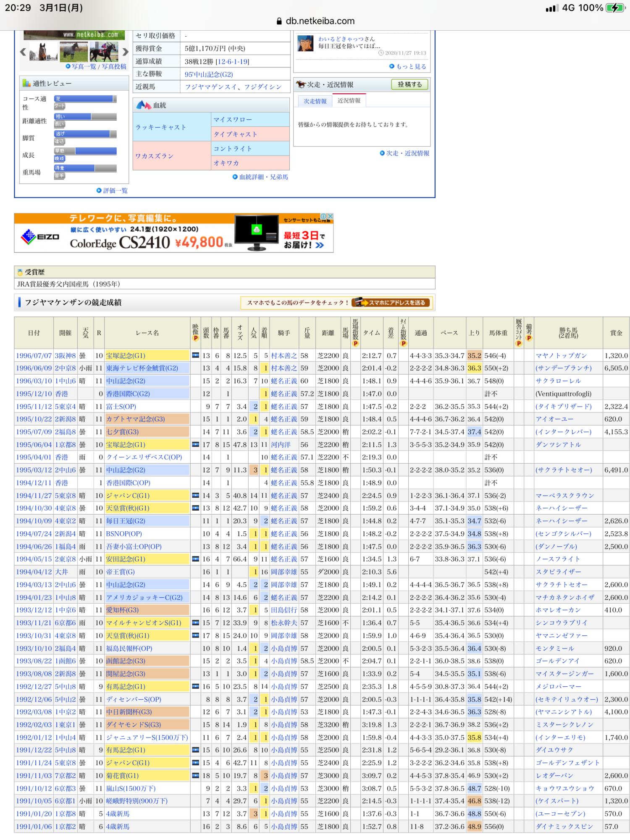Click video icon for 1994 安田記念(G1) row
630x840 pixels.
point(195,559)
